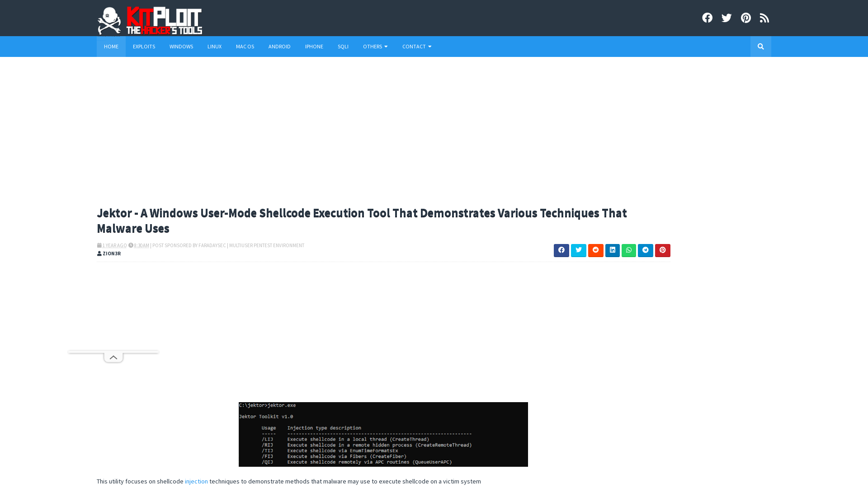Open KitPloit Facebook page icon in header
The width and height of the screenshot is (868, 488).
tap(707, 18)
